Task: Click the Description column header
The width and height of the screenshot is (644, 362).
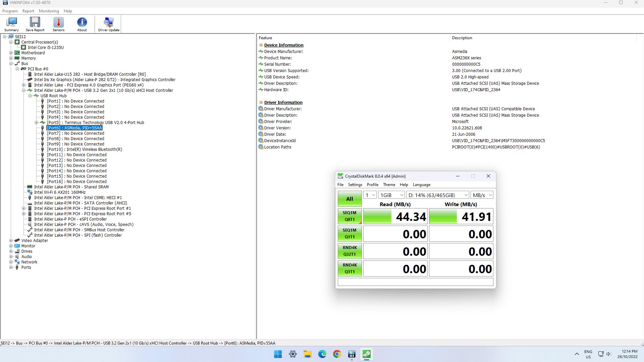Action: (x=462, y=38)
